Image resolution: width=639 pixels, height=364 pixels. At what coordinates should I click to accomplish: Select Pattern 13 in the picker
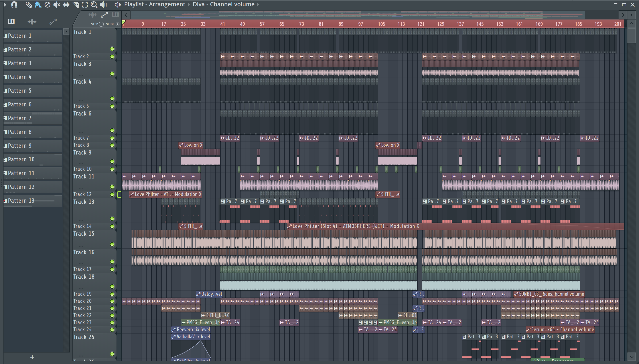coord(33,201)
